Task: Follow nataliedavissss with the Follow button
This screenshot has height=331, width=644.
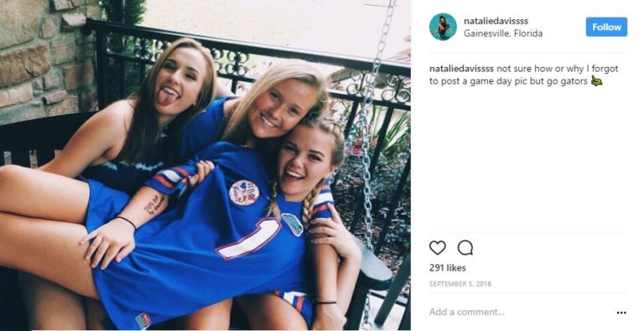Action: [x=606, y=27]
